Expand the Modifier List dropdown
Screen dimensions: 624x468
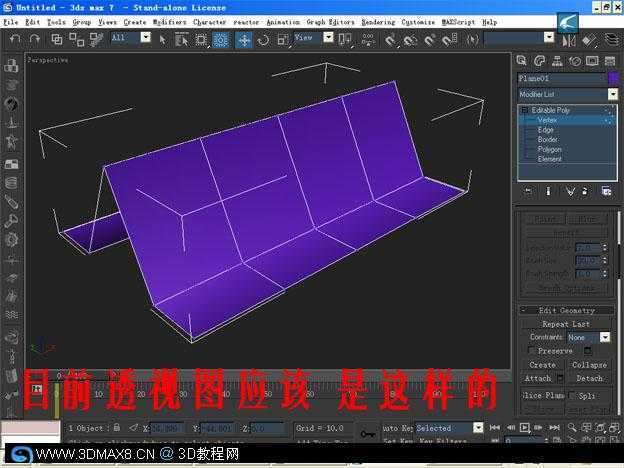[613, 94]
